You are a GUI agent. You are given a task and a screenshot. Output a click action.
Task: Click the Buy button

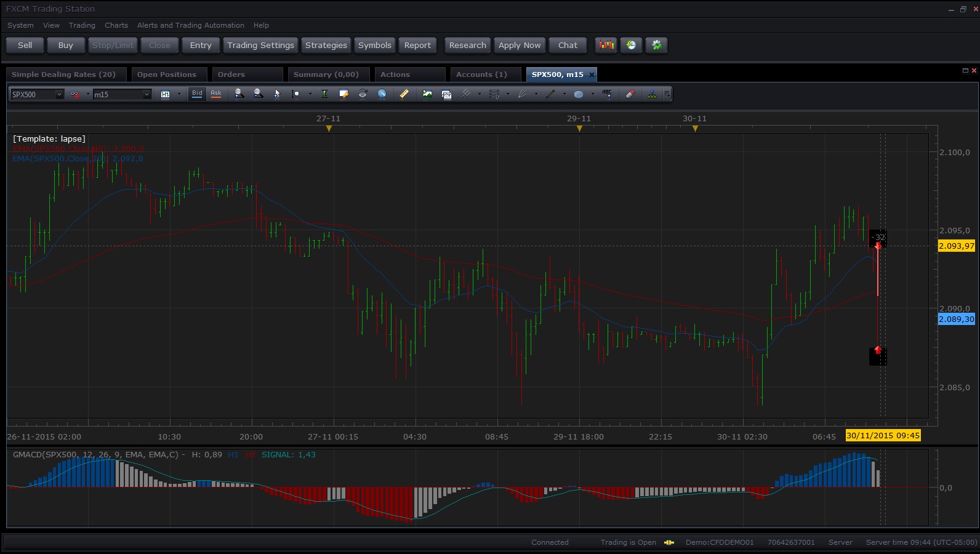tap(66, 45)
